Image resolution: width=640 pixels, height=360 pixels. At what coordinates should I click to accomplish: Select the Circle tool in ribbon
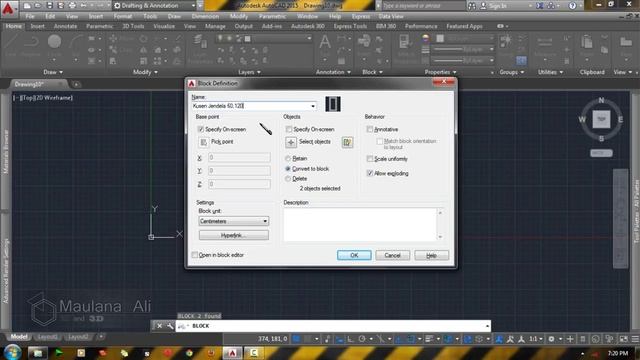click(54, 44)
